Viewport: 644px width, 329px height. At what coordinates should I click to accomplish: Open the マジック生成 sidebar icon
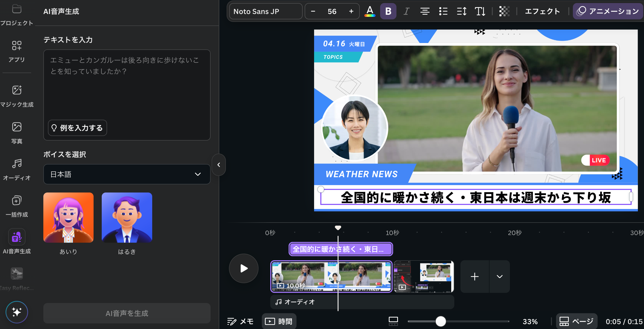17,90
